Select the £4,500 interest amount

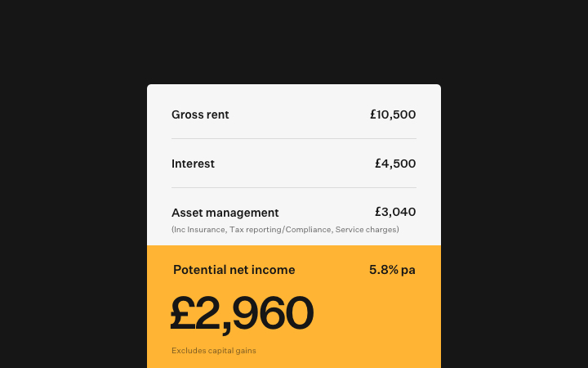pyautogui.click(x=395, y=164)
